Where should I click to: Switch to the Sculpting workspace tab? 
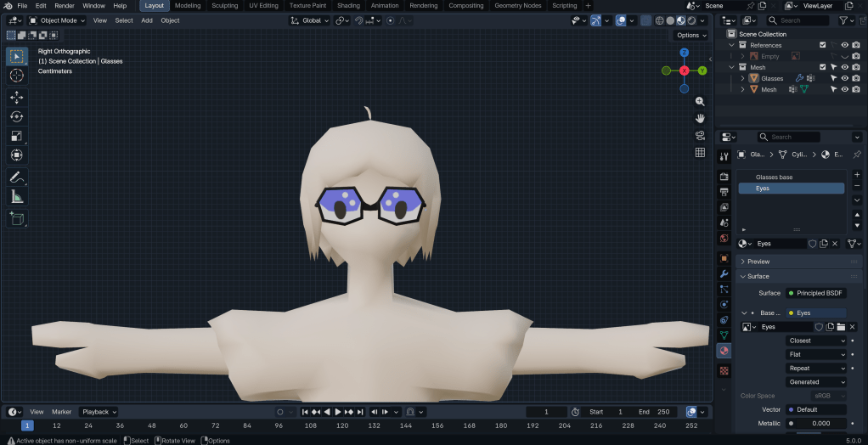(224, 5)
